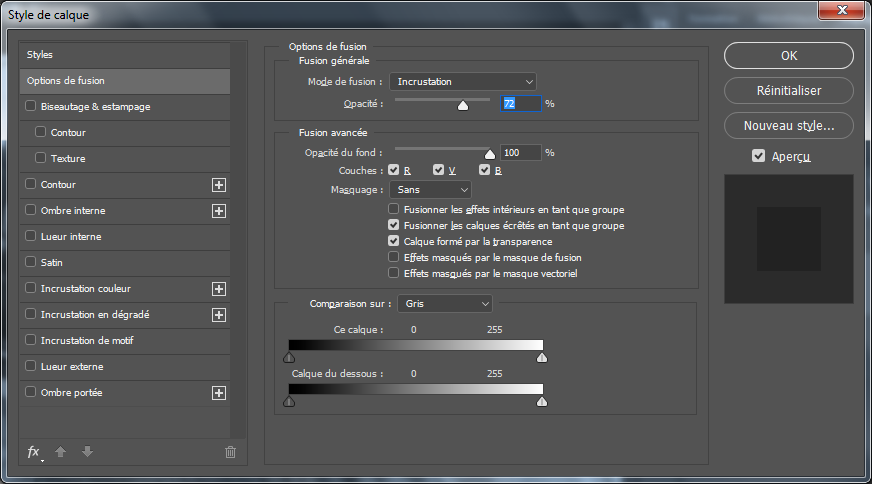Toggle the V channel checkbox
Image resolution: width=872 pixels, height=484 pixels.
pyautogui.click(x=439, y=170)
